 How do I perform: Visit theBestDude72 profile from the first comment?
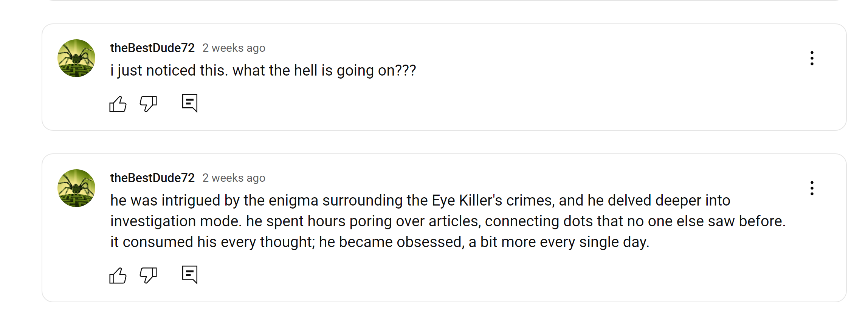152,48
